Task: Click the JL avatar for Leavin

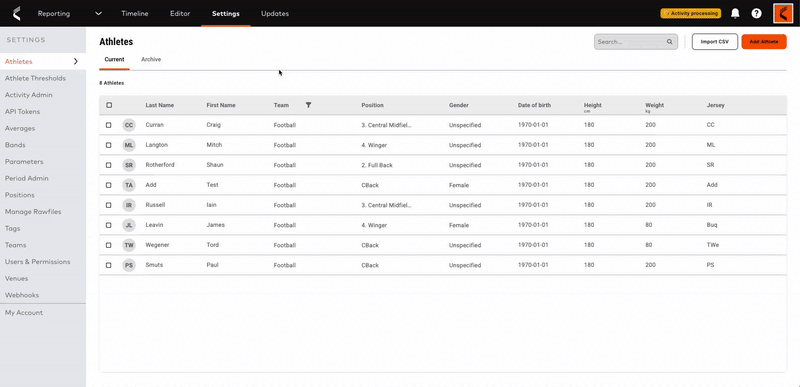Action: [129, 225]
